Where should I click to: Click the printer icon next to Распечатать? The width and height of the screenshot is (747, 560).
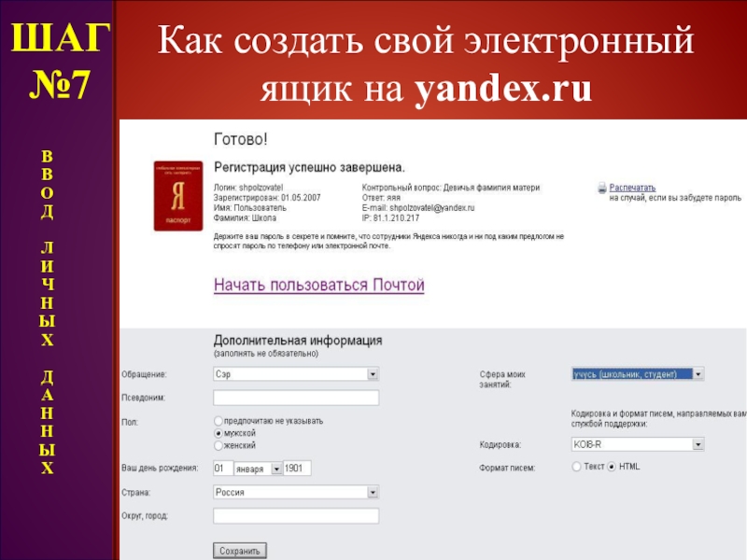pos(602,188)
